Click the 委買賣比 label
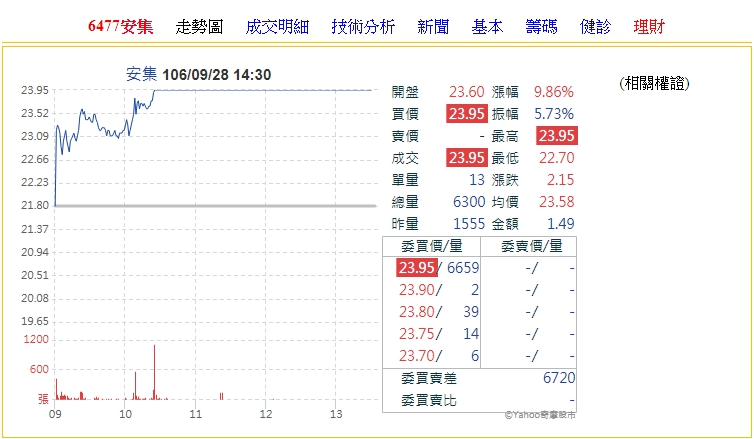Image resolution: width=754 pixels, height=439 pixels. pyautogui.click(x=428, y=400)
